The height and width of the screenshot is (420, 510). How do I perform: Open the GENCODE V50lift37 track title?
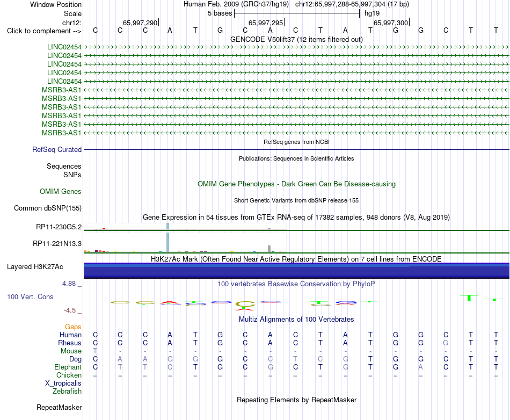pyautogui.click(x=296, y=39)
